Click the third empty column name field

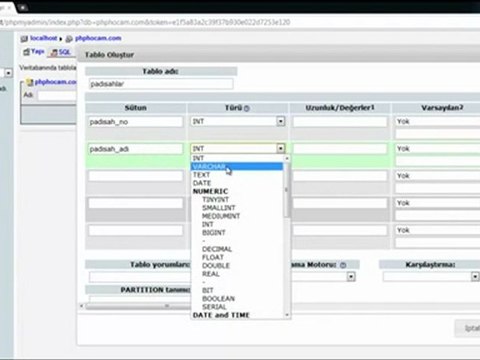tap(136, 176)
